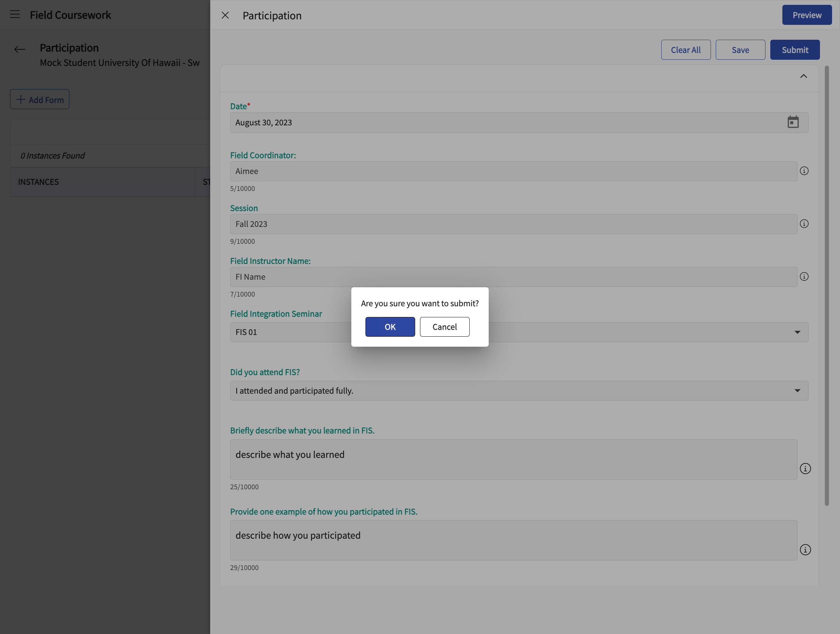The width and height of the screenshot is (840, 634).
Task: Show info for the Field Coordinator field
Action: pyautogui.click(x=804, y=171)
